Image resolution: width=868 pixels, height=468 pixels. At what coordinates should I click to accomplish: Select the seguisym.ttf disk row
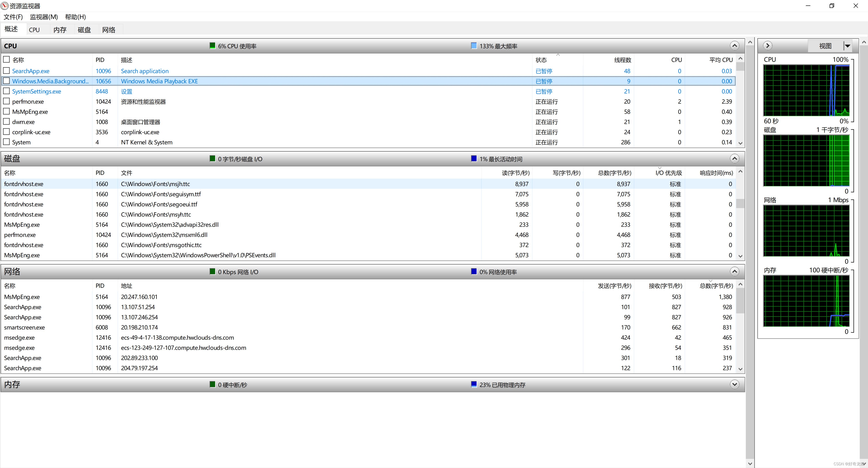pyautogui.click(x=368, y=194)
